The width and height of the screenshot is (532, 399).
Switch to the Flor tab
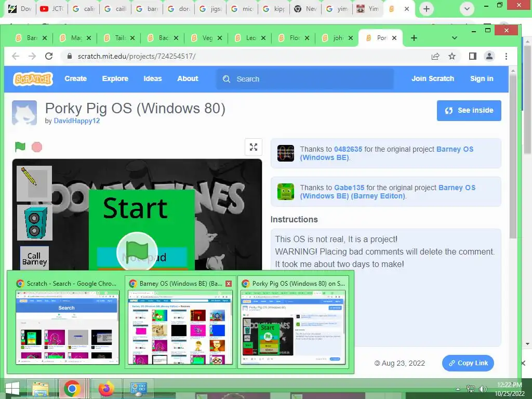point(293,38)
